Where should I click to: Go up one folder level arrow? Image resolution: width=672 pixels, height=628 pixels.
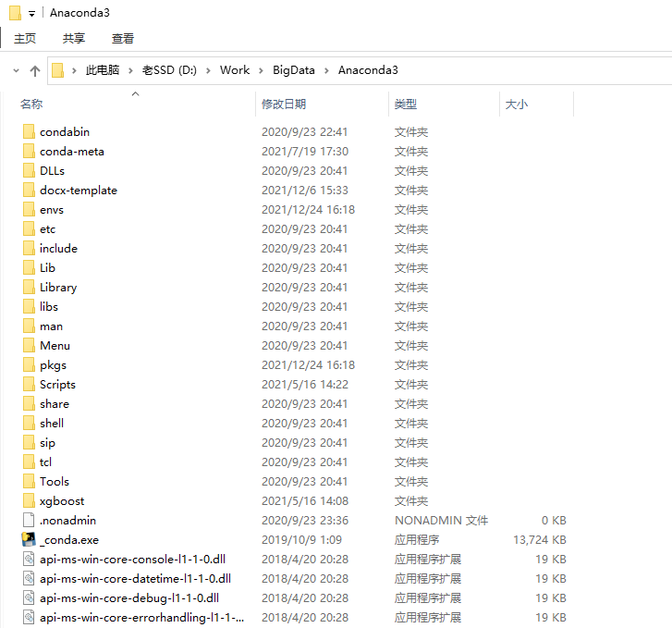point(35,70)
